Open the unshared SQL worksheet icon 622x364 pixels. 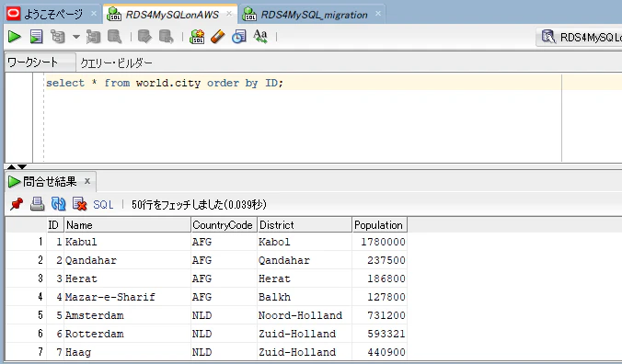pos(197,37)
